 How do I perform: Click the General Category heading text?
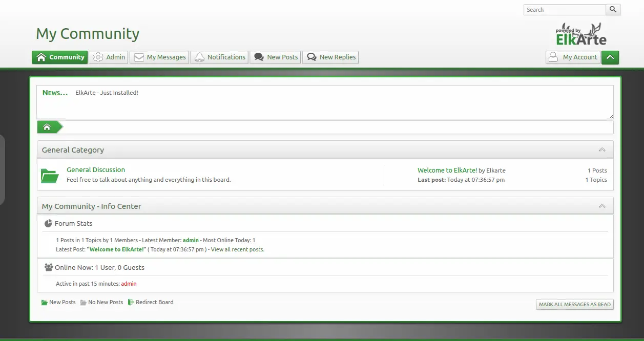coord(73,150)
